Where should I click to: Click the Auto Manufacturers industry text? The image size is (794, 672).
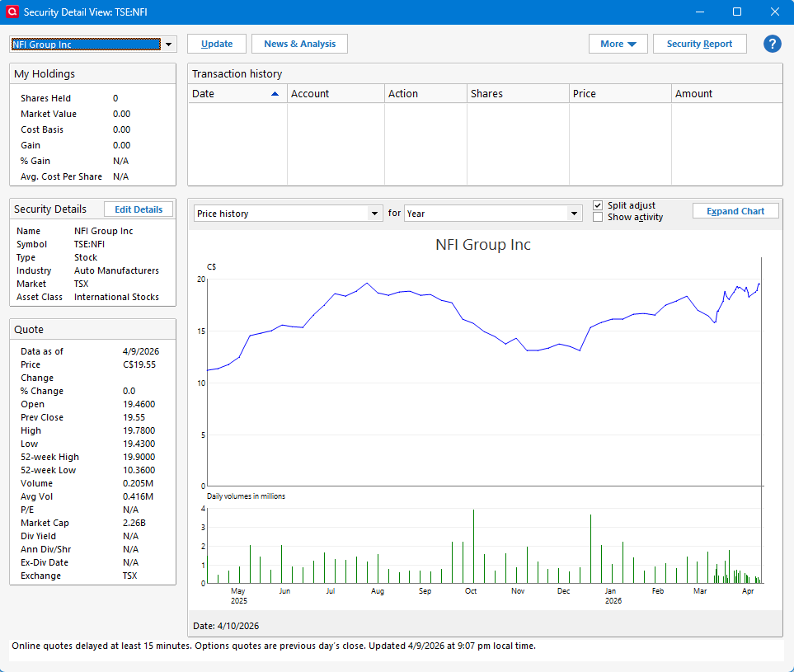click(x=116, y=271)
